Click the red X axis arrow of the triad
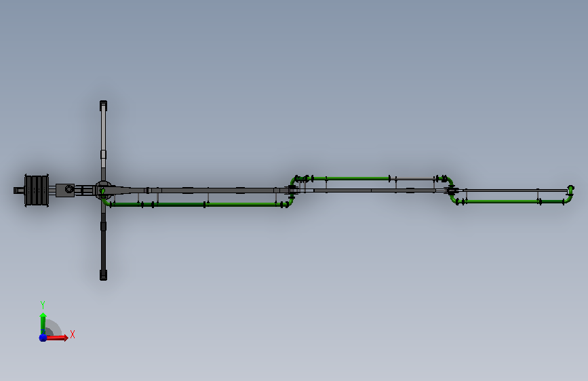This screenshot has width=588, height=381. [56, 338]
